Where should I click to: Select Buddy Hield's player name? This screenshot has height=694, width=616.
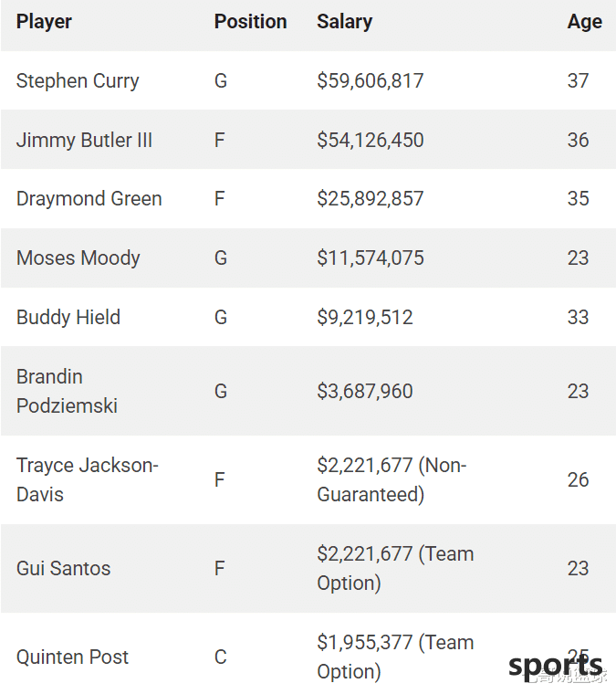click(x=68, y=318)
